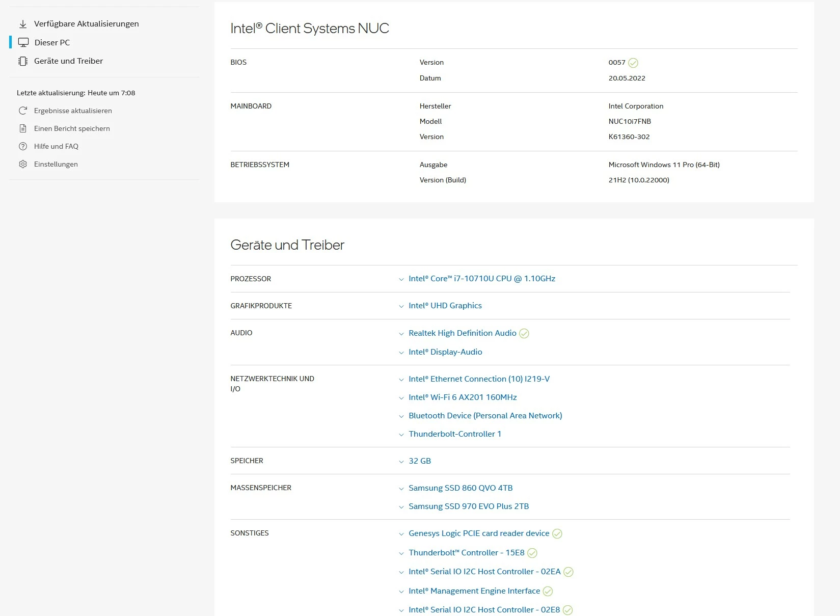
Task: Click the green checkmark beside Intel Management Engine Interface
Action: 548,592
